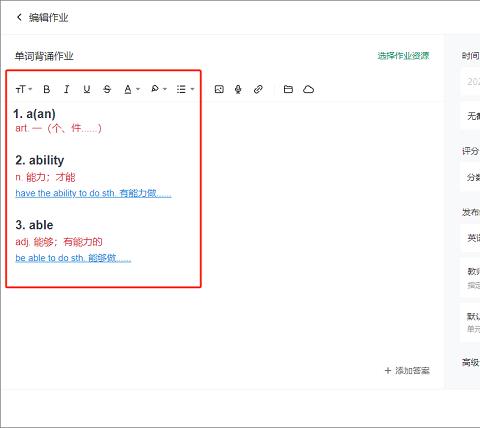Go back using the arrow beside 编辑作业
Screen dimensions: 480x428
(19, 17)
